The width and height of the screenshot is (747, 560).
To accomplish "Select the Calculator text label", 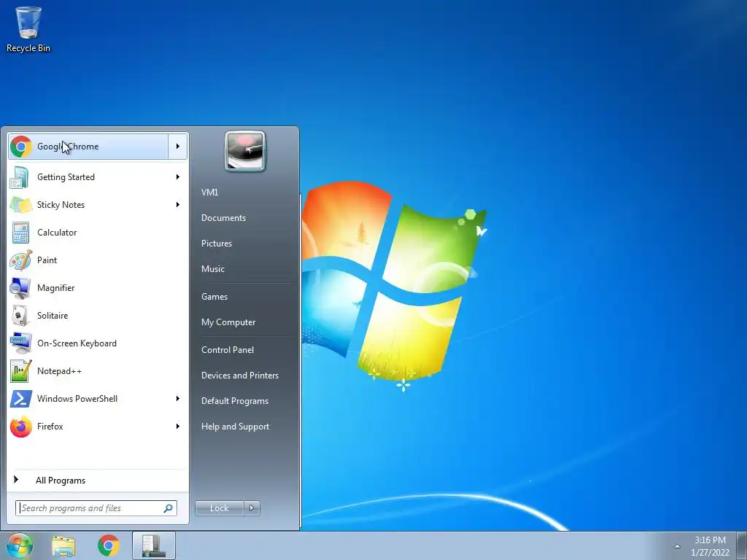I will tap(57, 233).
